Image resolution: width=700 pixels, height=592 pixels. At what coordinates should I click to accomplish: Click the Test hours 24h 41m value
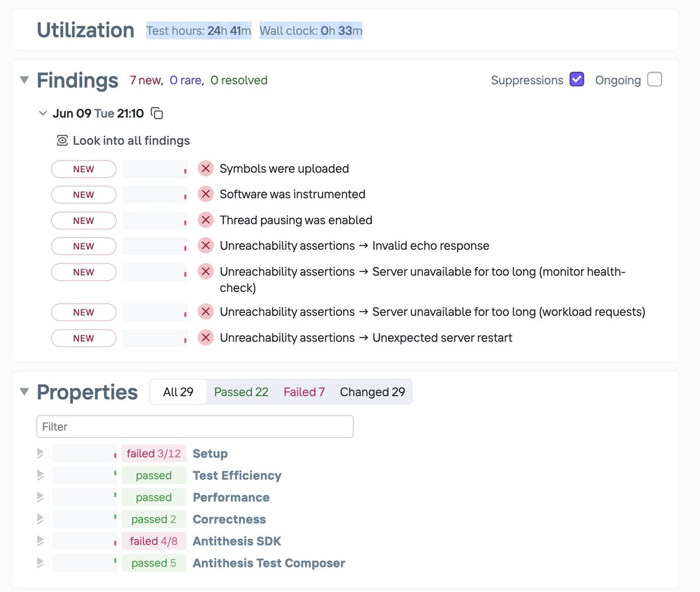(199, 30)
